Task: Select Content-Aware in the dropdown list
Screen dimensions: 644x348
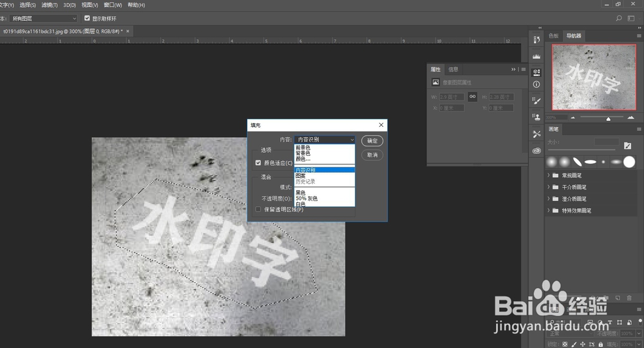Action: 325,169
